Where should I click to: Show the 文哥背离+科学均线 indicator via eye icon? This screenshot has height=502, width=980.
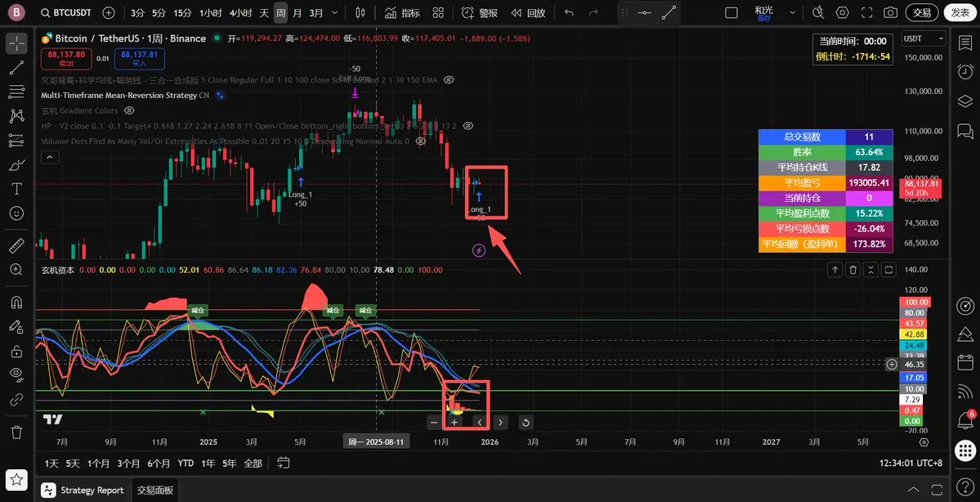[448, 80]
